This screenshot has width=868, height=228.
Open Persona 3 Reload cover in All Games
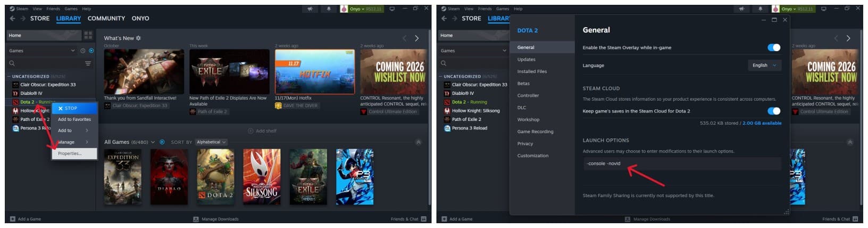pos(355,177)
